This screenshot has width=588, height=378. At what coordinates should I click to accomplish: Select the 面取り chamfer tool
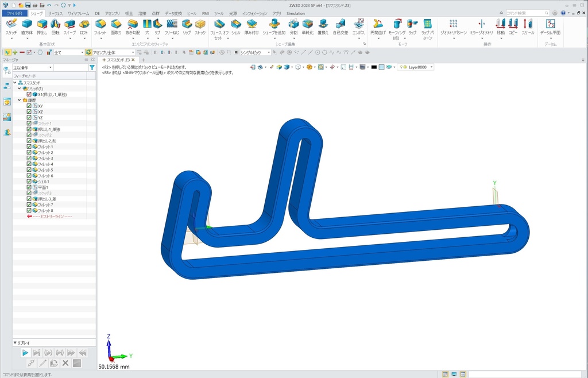coord(116,27)
